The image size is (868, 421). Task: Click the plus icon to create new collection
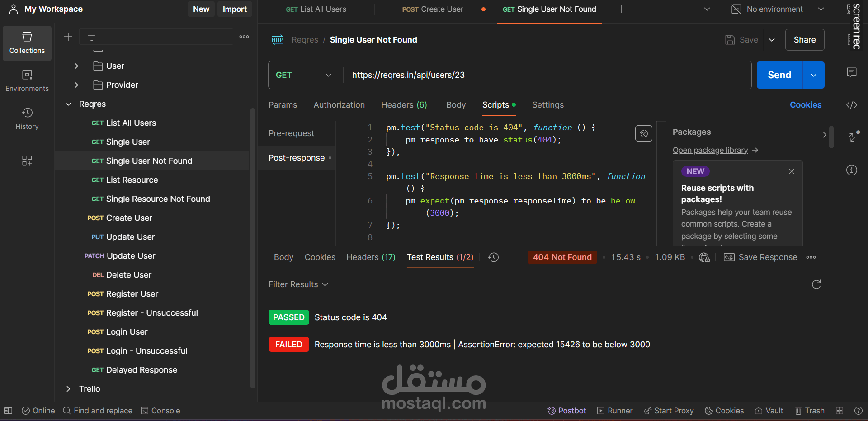coord(68,37)
